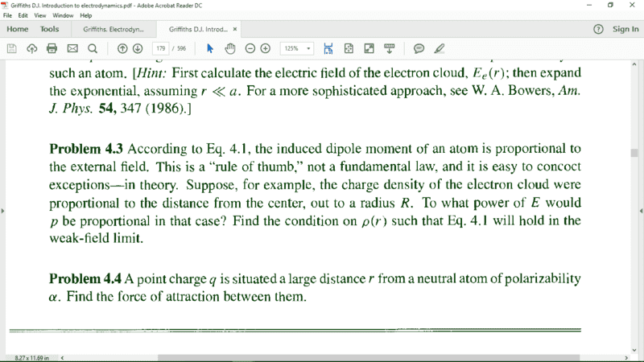Select the arrow Selection tool
644x362 pixels.
tap(210, 48)
